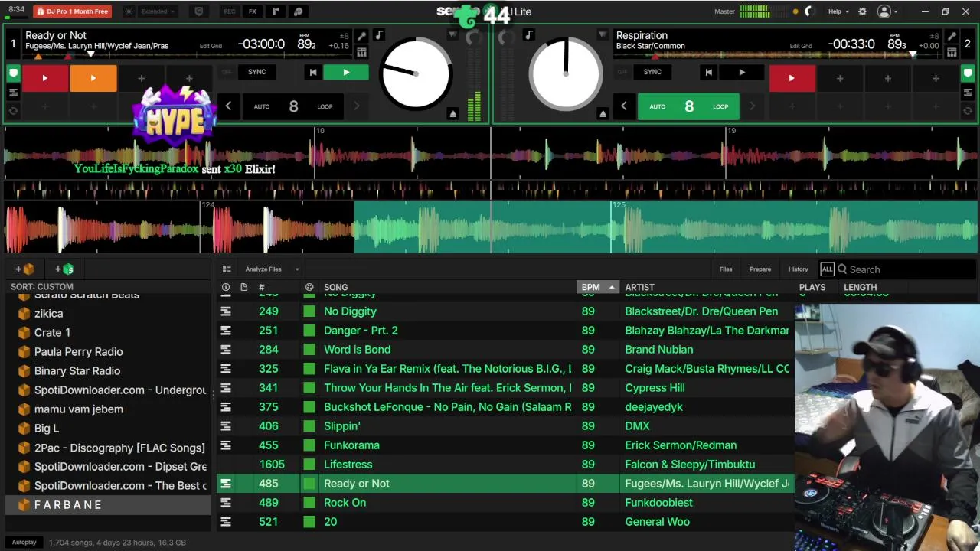The image size is (980, 551).
Task: Click the REC panel button
Action: click(229, 11)
